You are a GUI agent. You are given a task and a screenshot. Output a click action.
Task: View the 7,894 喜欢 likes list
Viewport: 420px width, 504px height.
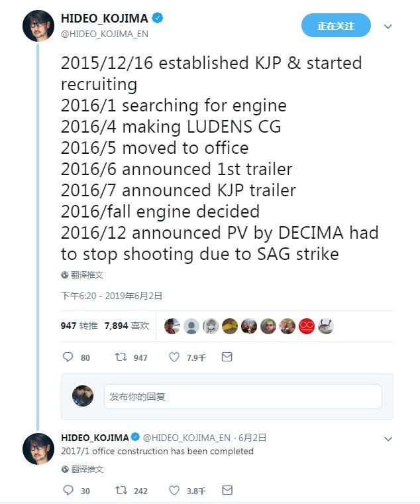tap(127, 326)
